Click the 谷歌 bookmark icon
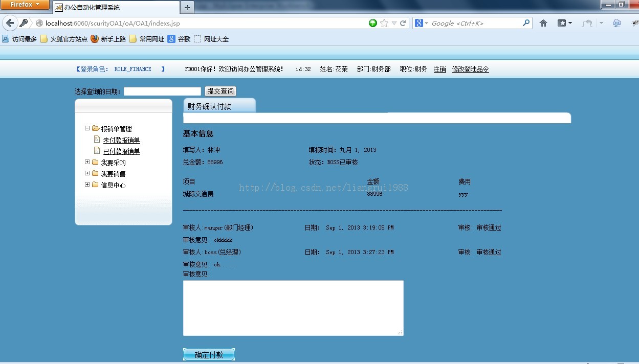The image size is (639, 364). click(x=172, y=38)
